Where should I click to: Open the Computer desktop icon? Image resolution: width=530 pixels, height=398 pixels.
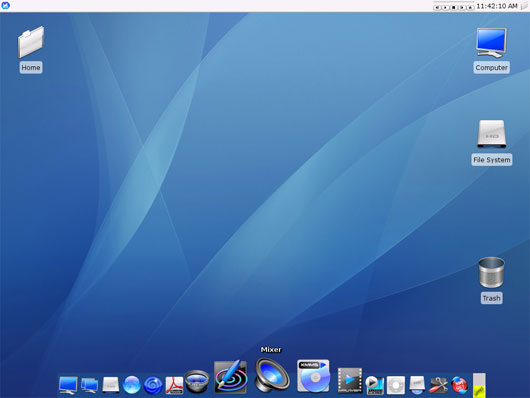[x=491, y=43]
